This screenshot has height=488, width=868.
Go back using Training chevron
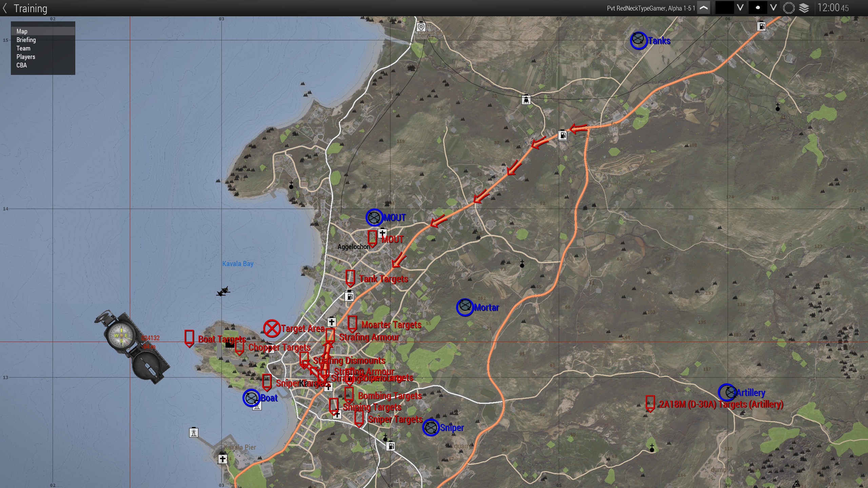coord(5,8)
